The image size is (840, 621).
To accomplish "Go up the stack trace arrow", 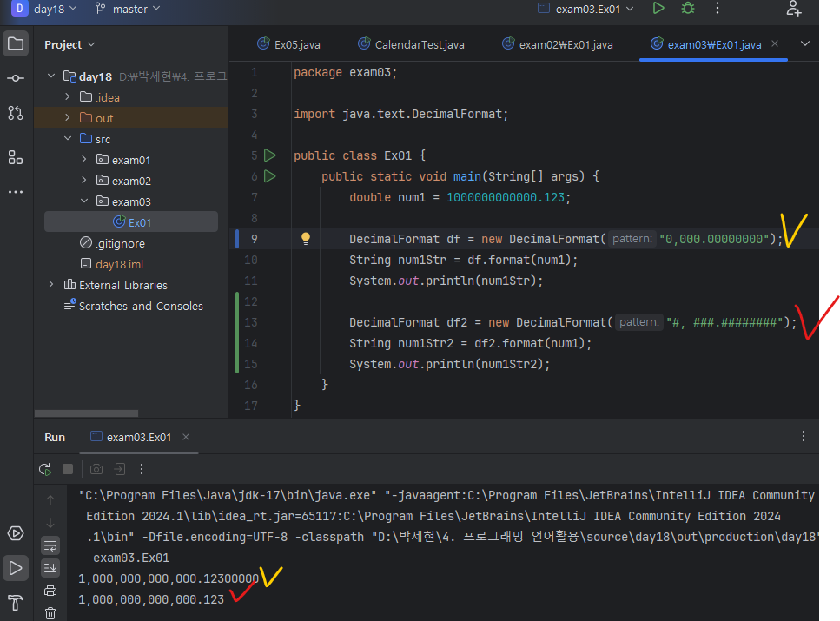I will [x=50, y=500].
